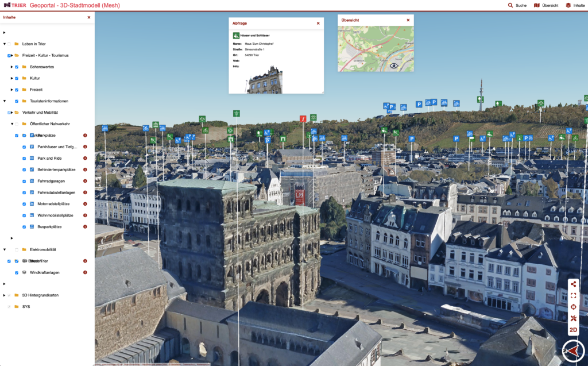Toggle visibility eye in Übersicht map

point(394,66)
